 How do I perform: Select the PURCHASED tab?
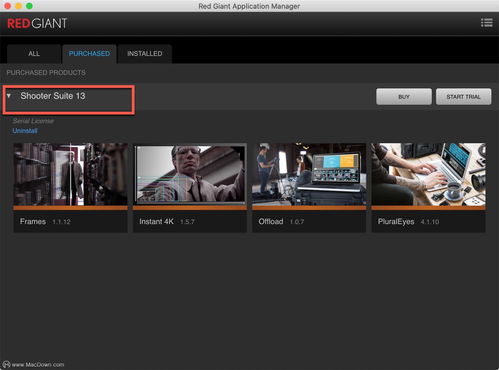(89, 54)
